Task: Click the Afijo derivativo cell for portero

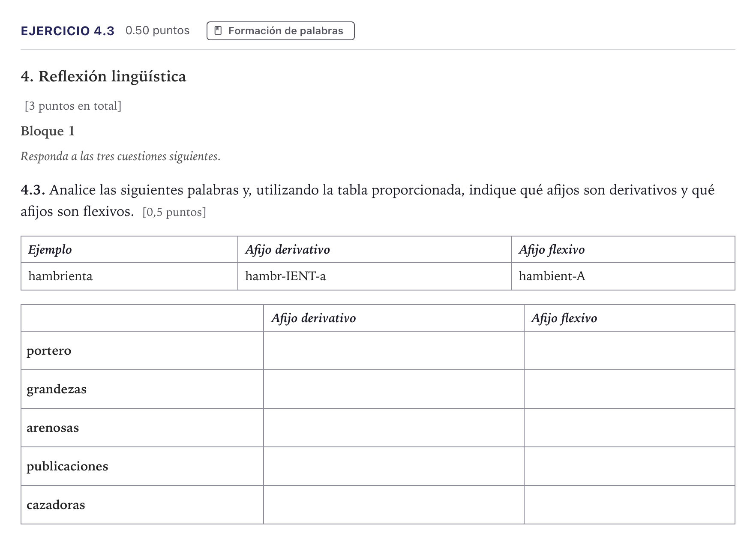Action: tap(394, 350)
